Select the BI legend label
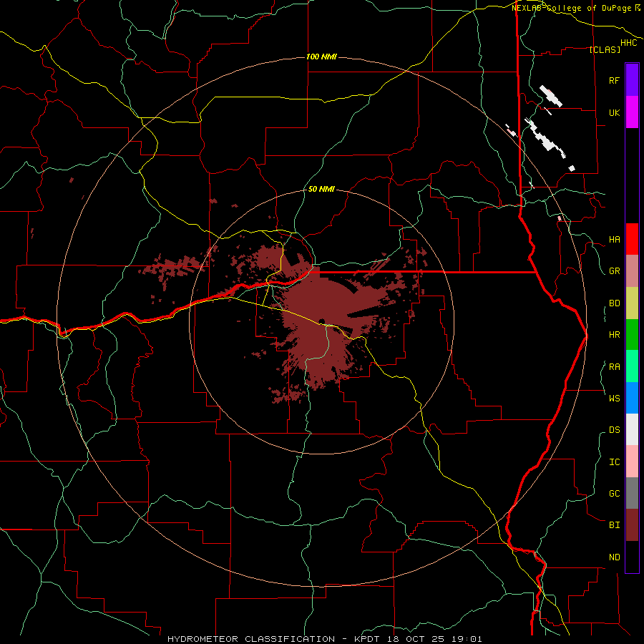The image size is (644, 644). (x=614, y=525)
